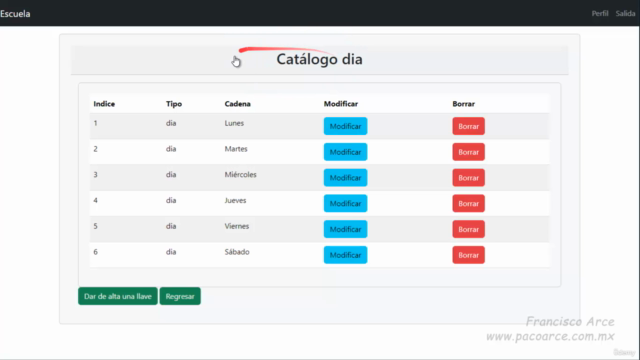Click index 1 in the table
Image resolution: width=640 pixels, height=360 pixels.
coord(96,123)
